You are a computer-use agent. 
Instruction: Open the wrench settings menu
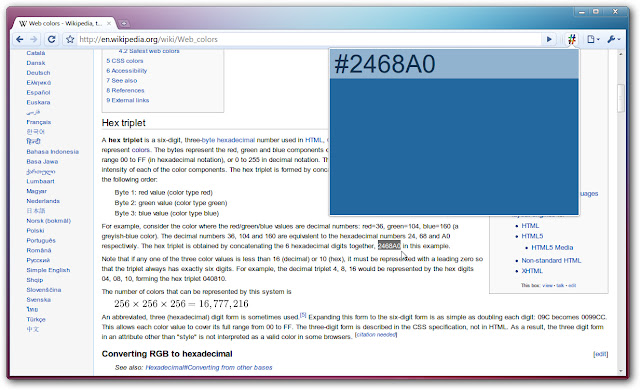click(x=613, y=39)
